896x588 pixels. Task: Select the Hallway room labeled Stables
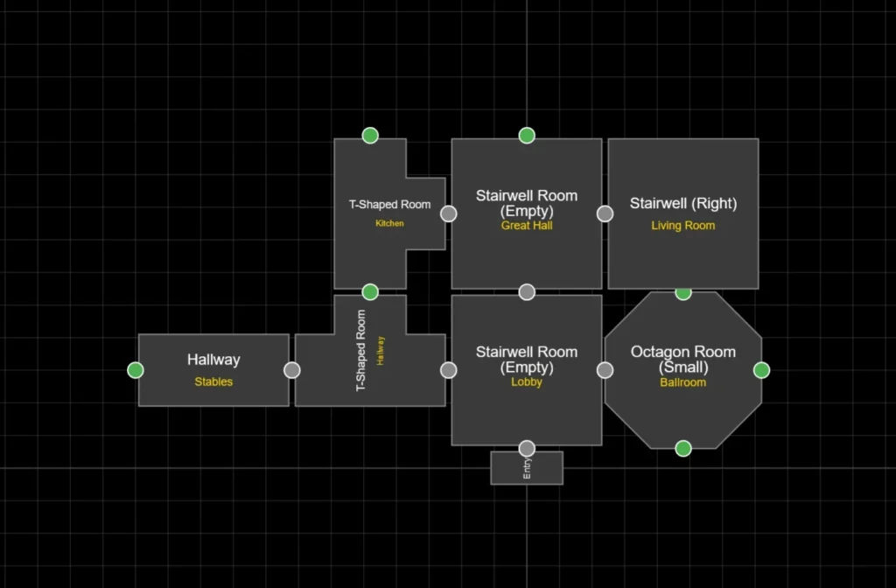pyautogui.click(x=213, y=394)
